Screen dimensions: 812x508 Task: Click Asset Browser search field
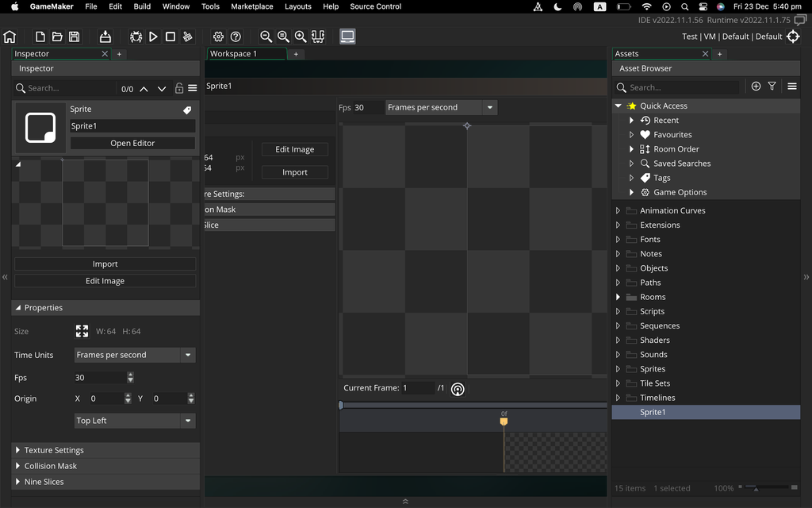point(683,87)
